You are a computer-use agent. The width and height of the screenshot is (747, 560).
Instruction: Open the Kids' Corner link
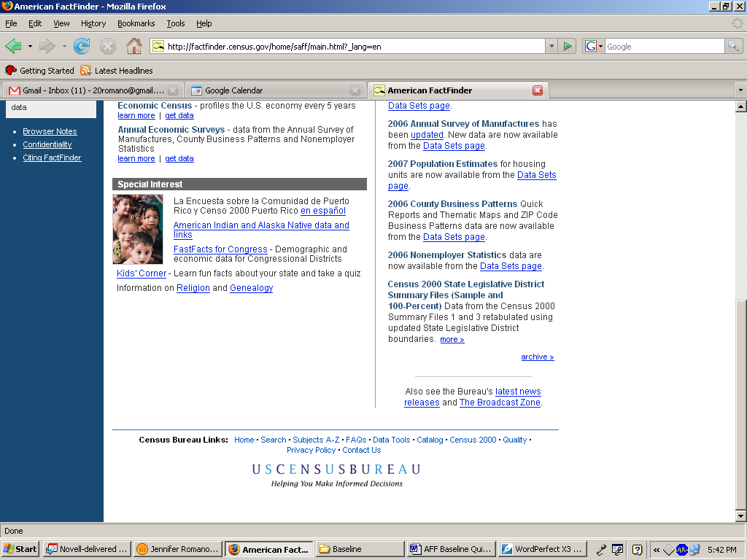(x=142, y=273)
